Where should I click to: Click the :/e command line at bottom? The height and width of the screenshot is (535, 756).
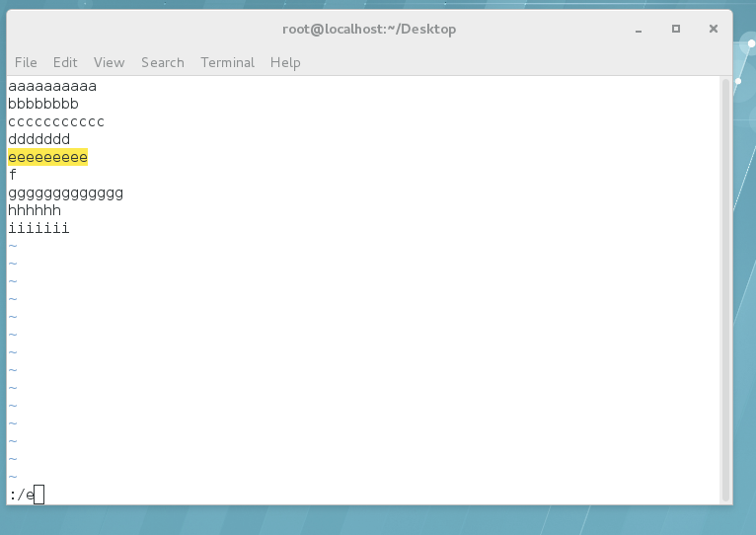point(27,495)
